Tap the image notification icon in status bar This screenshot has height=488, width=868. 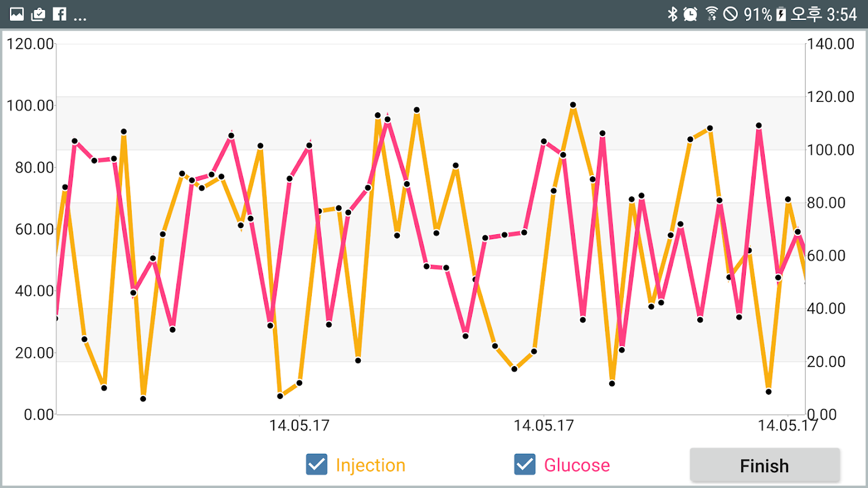point(16,14)
